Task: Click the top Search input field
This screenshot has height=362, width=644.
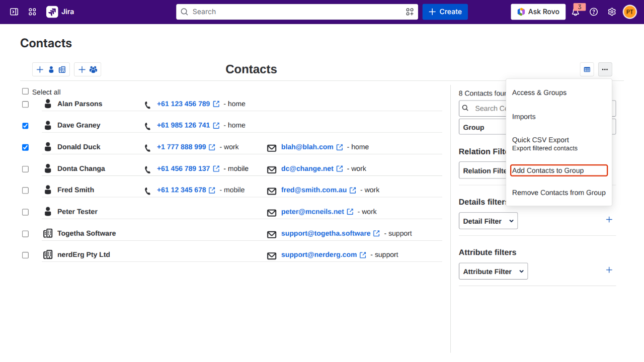Action: [297, 12]
